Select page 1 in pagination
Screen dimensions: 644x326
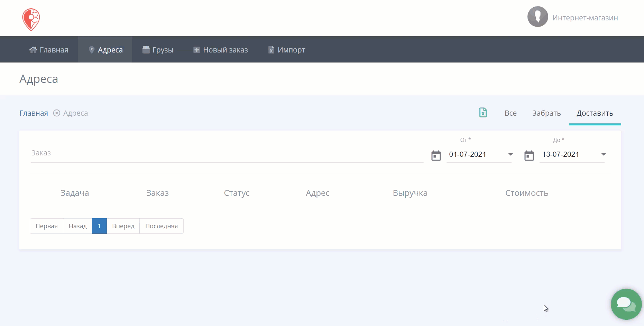[99, 226]
